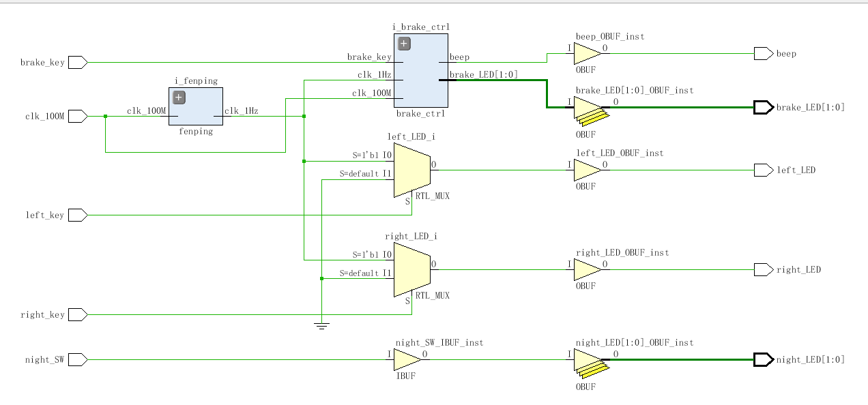Select the ground symbol below the muxes

point(321,325)
